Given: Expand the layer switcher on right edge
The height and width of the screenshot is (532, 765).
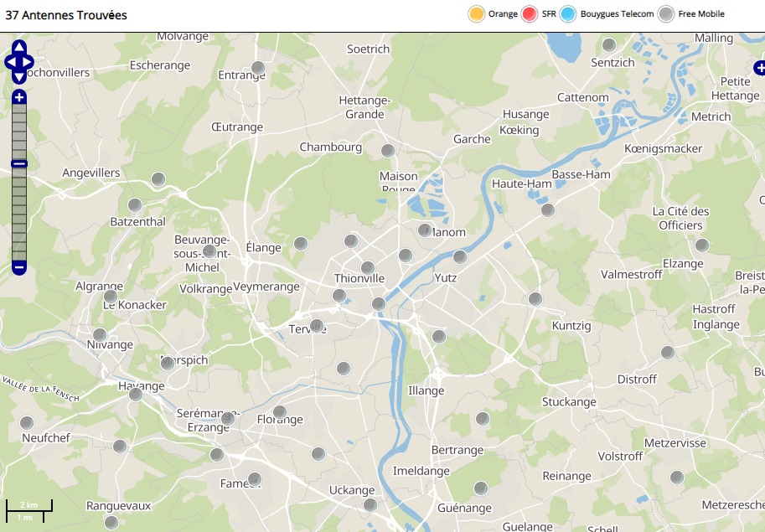Looking at the screenshot, I should [x=759, y=68].
